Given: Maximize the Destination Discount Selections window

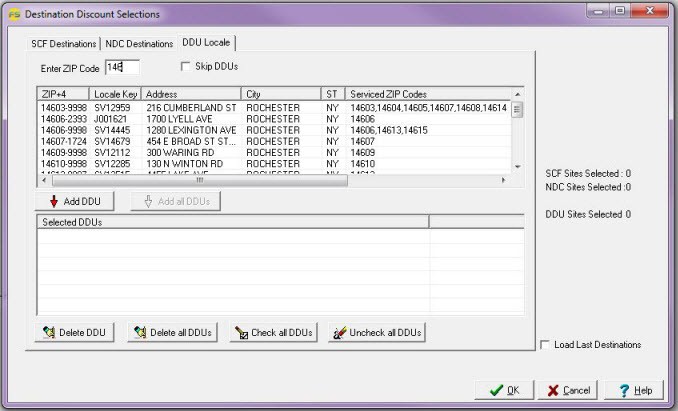Looking at the screenshot, I should (x=620, y=11).
